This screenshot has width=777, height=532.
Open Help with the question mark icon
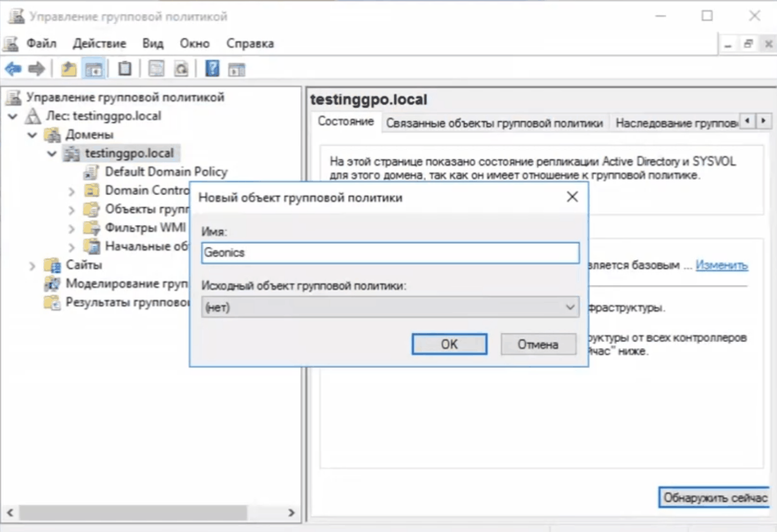pyautogui.click(x=212, y=69)
